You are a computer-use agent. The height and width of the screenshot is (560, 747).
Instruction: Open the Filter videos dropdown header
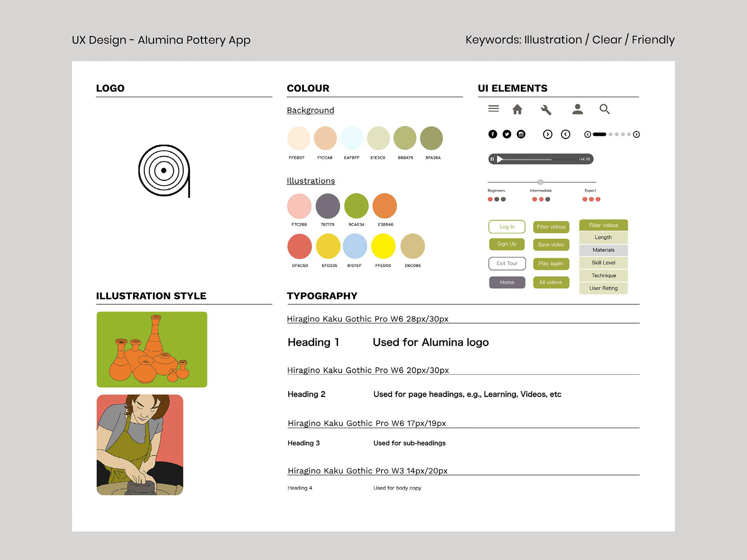point(603,225)
